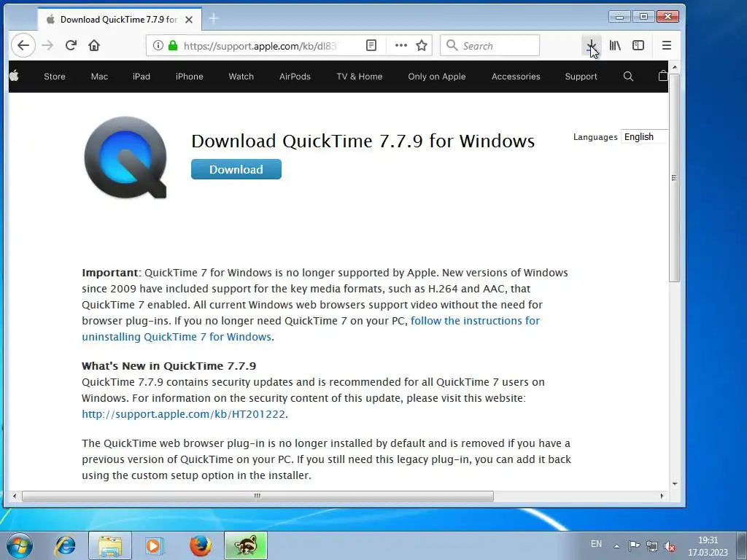Open the Firefox hamburger menu

point(667,46)
